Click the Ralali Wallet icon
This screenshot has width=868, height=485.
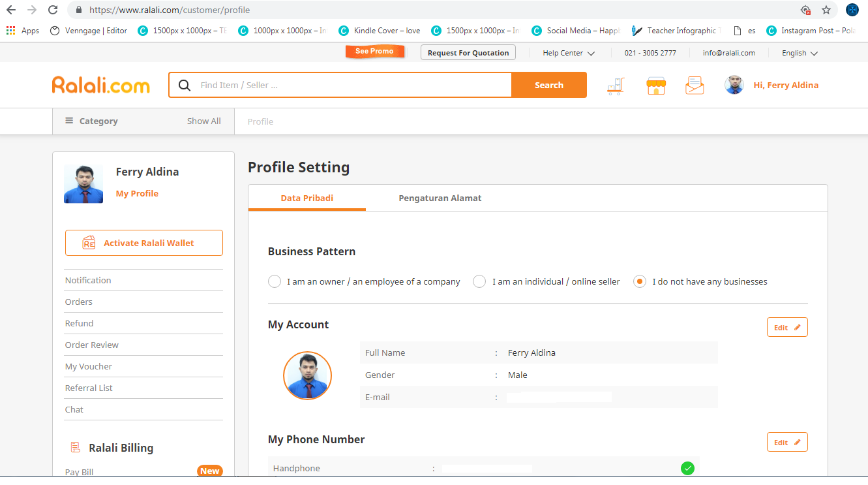[x=89, y=243]
